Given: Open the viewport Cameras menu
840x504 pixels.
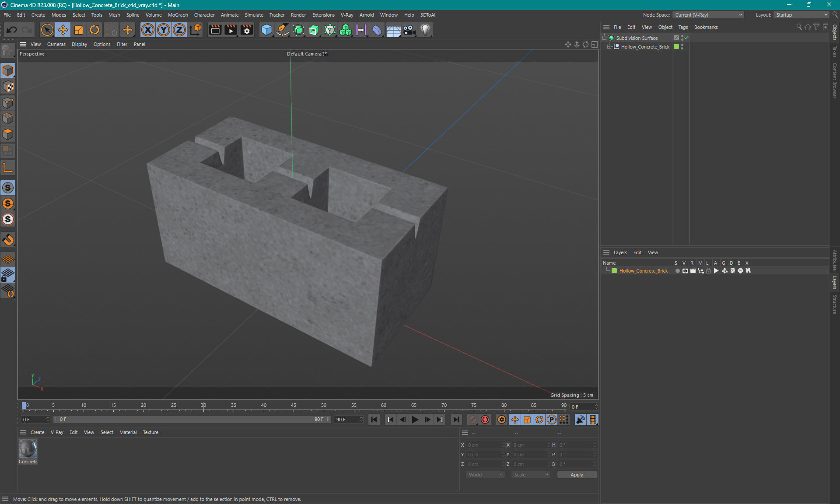Looking at the screenshot, I should click(56, 44).
